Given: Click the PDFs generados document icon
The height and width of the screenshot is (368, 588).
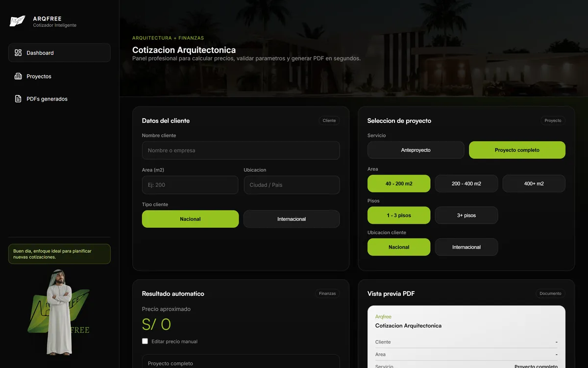Looking at the screenshot, I should click(x=18, y=99).
